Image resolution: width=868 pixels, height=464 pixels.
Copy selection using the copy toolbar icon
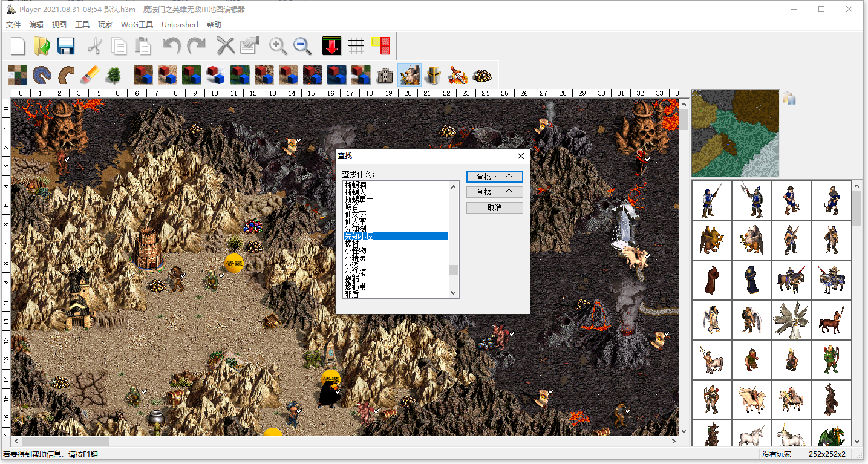pos(119,46)
